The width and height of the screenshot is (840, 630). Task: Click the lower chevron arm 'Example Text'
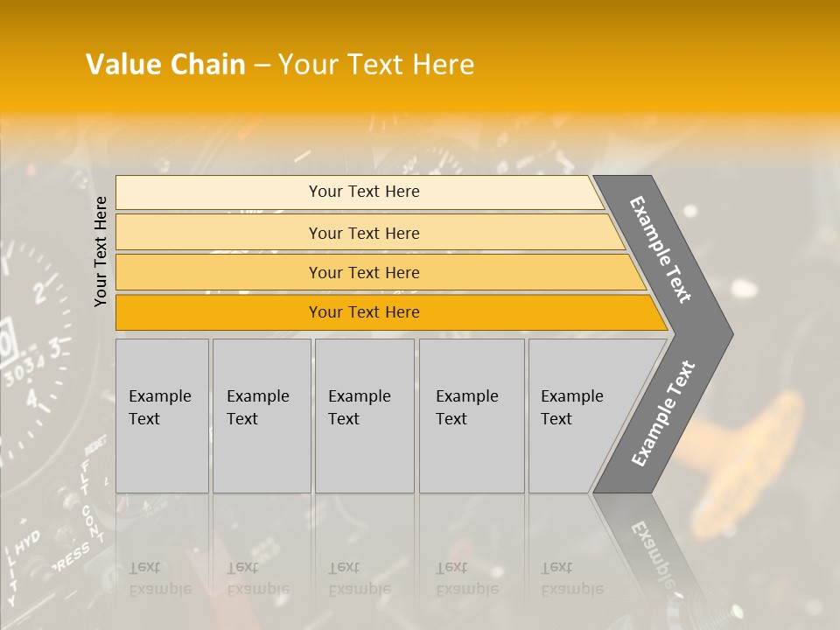point(663,414)
